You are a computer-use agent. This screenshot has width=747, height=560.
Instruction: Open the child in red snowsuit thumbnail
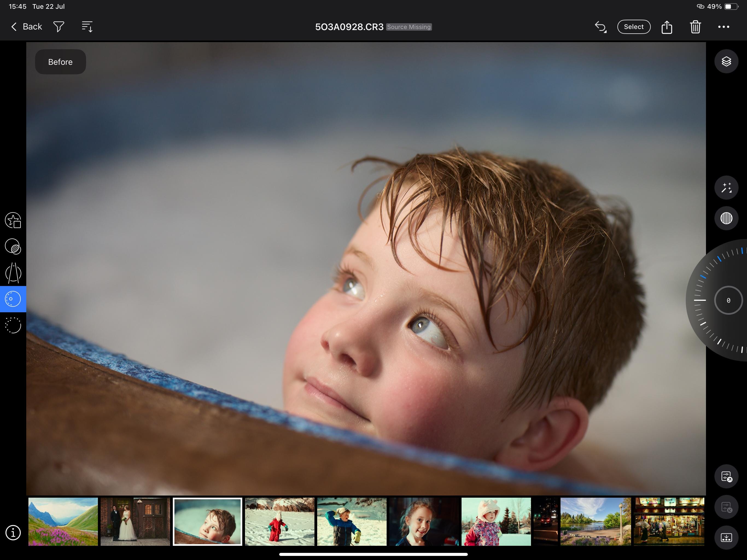coord(280,521)
